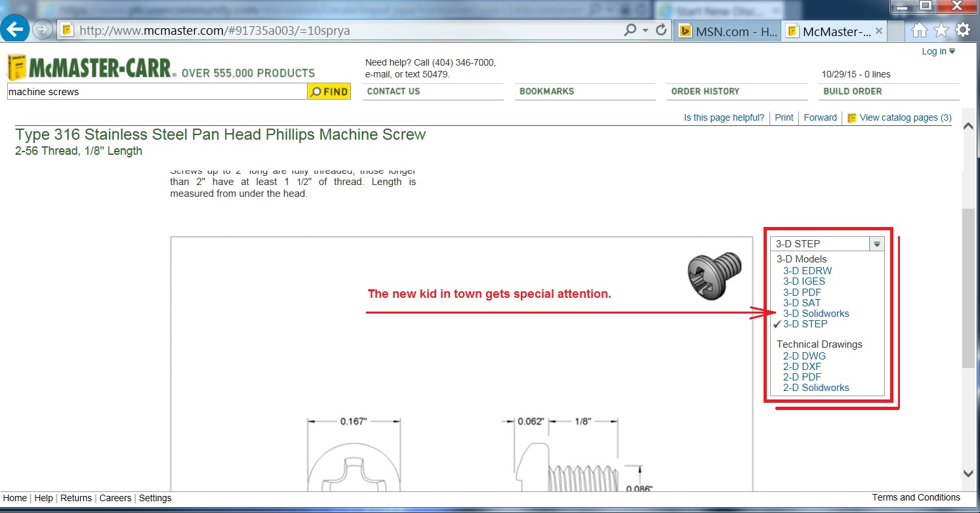This screenshot has width=980, height=513.
Task: Select 2-D DXF drawing format
Action: pos(802,367)
